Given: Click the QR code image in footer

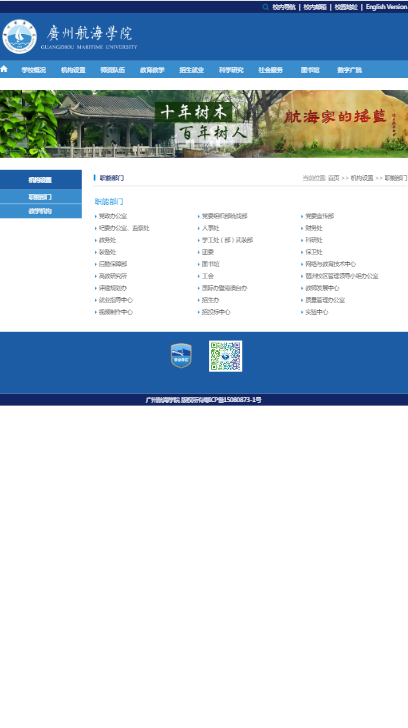Looking at the screenshot, I should point(226,356).
